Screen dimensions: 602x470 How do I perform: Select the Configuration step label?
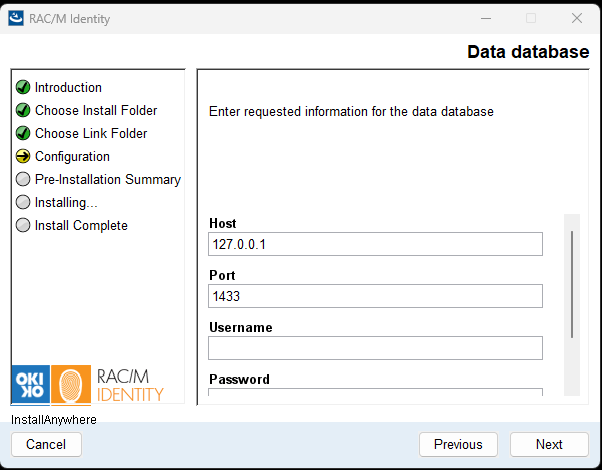[x=72, y=157]
